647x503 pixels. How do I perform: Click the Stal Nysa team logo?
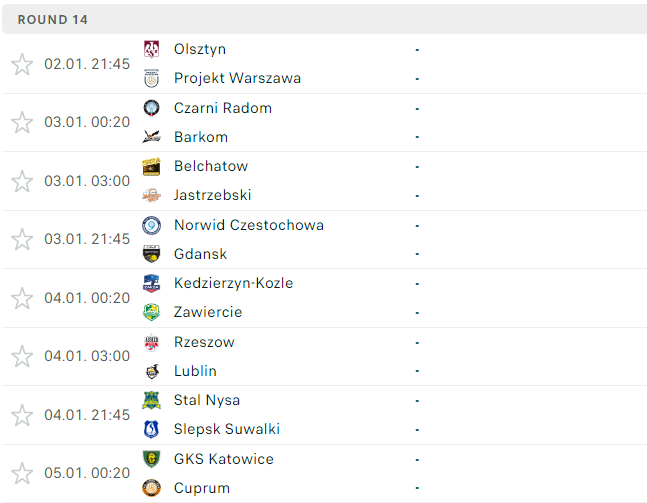(x=151, y=400)
